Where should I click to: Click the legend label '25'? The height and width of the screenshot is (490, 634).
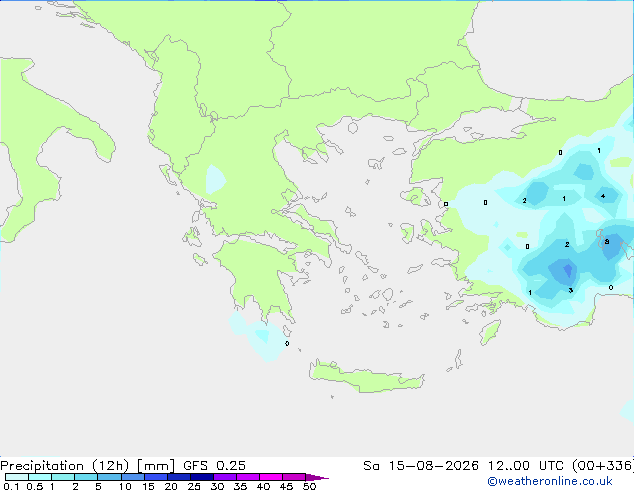pos(194,486)
